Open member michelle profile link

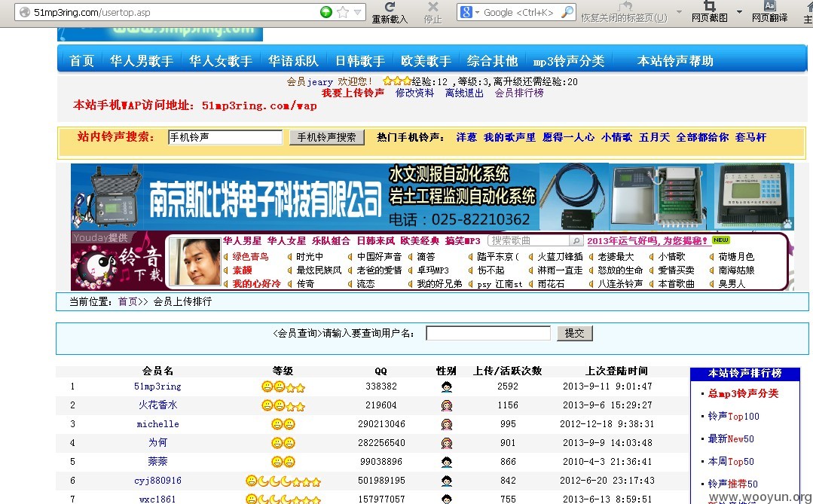point(157,424)
